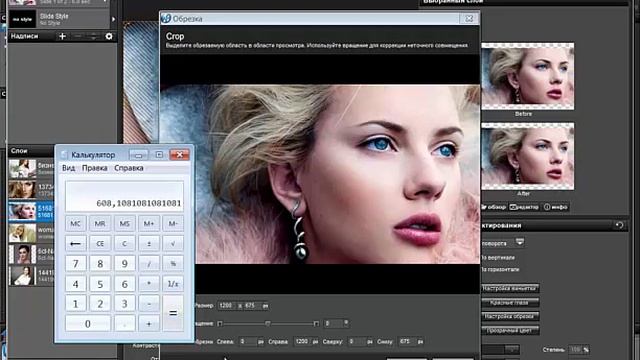Screen dimensions: 640x360
Task: Click digit 8 on the calculator
Action: click(100, 264)
